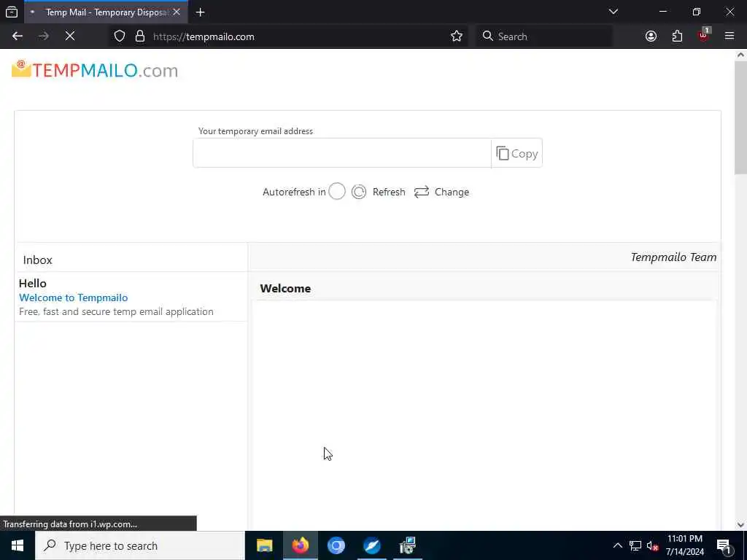
Task: Click the Refresh label
Action: pos(389,192)
